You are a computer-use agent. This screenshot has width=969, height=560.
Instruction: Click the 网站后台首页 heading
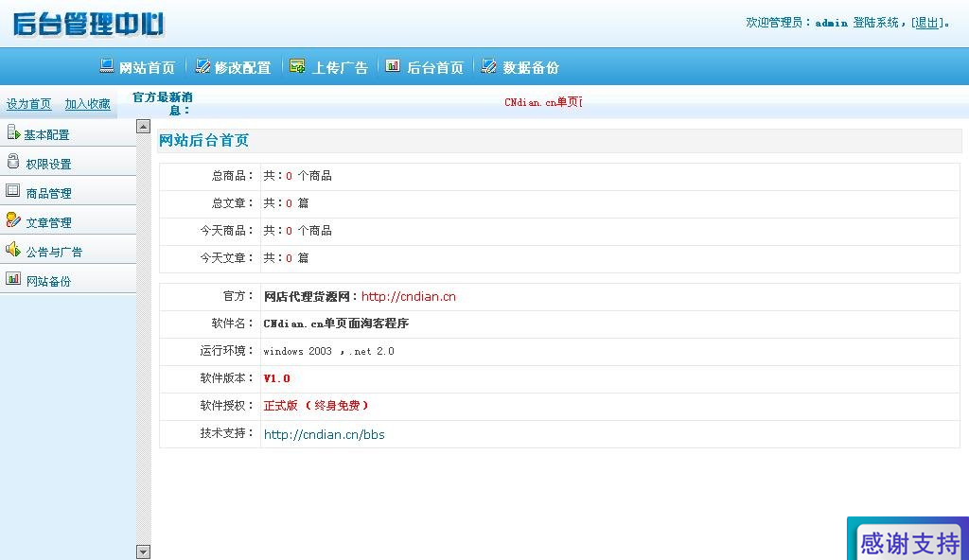coord(204,140)
